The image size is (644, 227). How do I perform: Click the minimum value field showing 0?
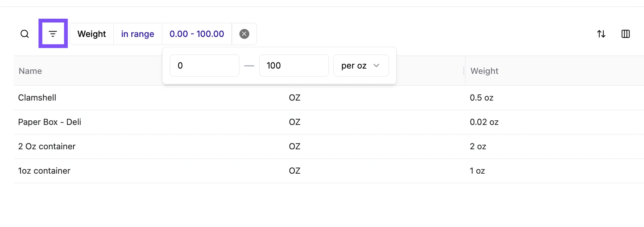click(x=204, y=66)
